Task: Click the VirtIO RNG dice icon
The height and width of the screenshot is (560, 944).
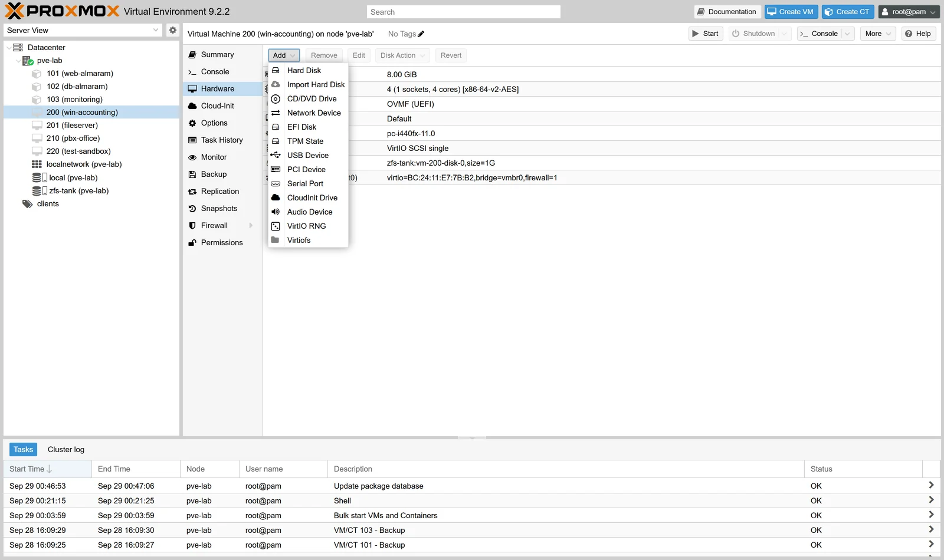Action: 276,226
